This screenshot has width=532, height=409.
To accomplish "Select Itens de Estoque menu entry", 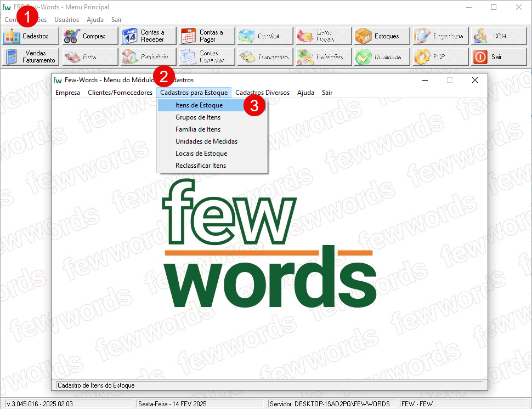I will click(x=212, y=105).
